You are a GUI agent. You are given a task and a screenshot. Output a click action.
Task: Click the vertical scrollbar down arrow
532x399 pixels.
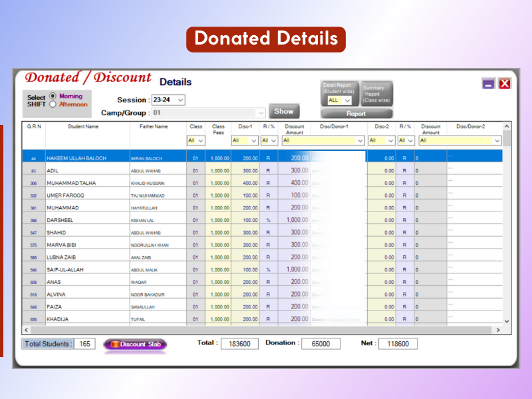[507, 321]
